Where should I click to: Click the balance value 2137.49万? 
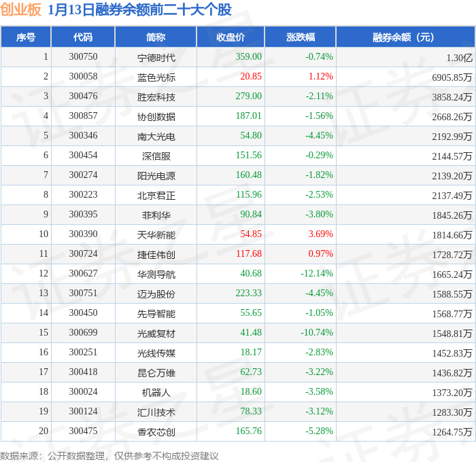[452, 196]
